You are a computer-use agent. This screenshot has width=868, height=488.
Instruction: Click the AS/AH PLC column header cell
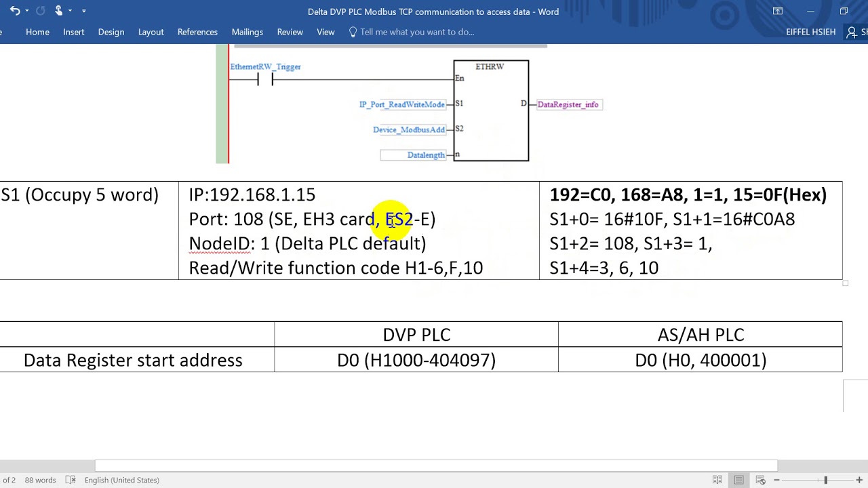click(x=701, y=334)
